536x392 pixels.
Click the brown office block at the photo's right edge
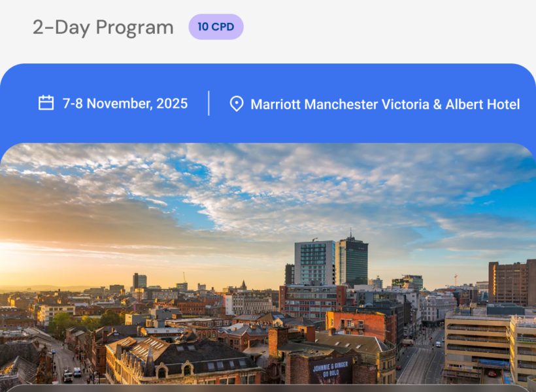(x=511, y=283)
